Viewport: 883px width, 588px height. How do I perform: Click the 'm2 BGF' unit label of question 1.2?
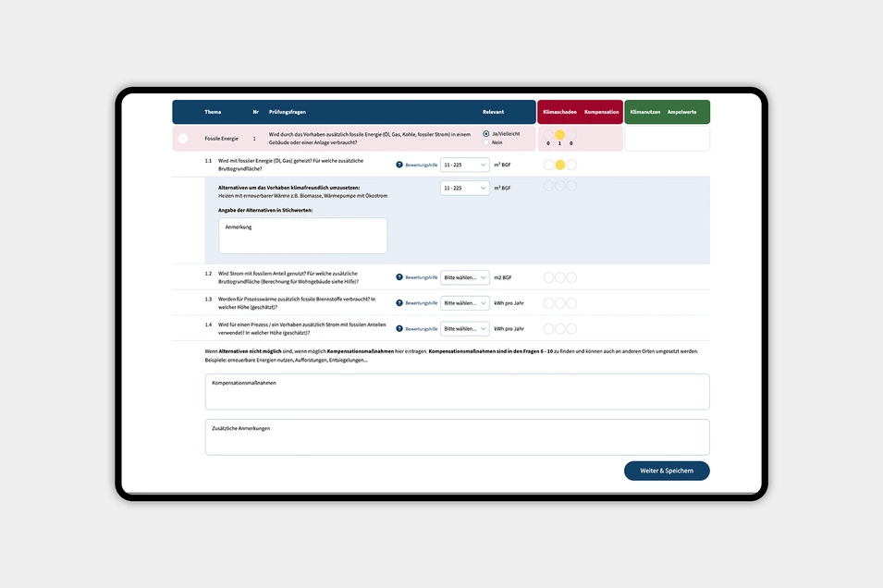coord(503,277)
